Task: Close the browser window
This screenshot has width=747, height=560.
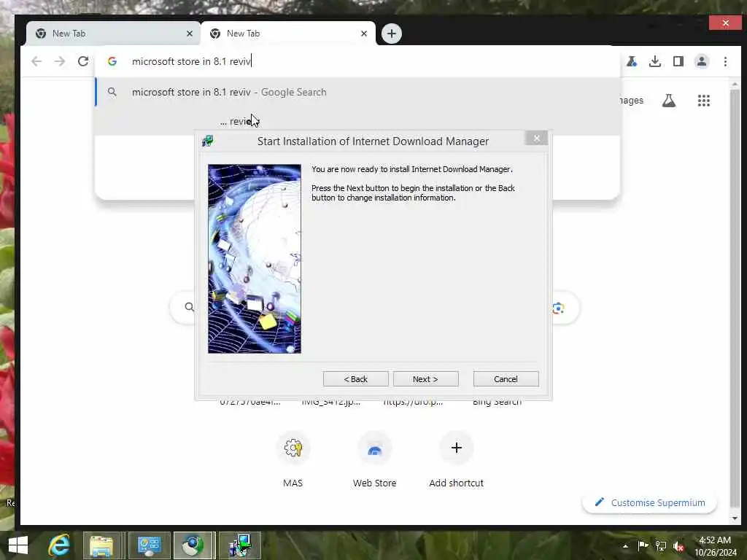Action: click(x=725, y=23)
